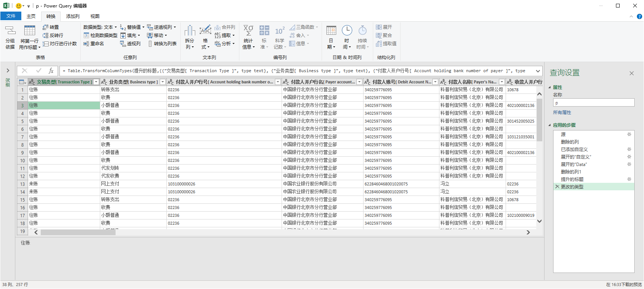Click the 持续时间 duration icon
Screen dimensions: 644x289
pos(362,31)
